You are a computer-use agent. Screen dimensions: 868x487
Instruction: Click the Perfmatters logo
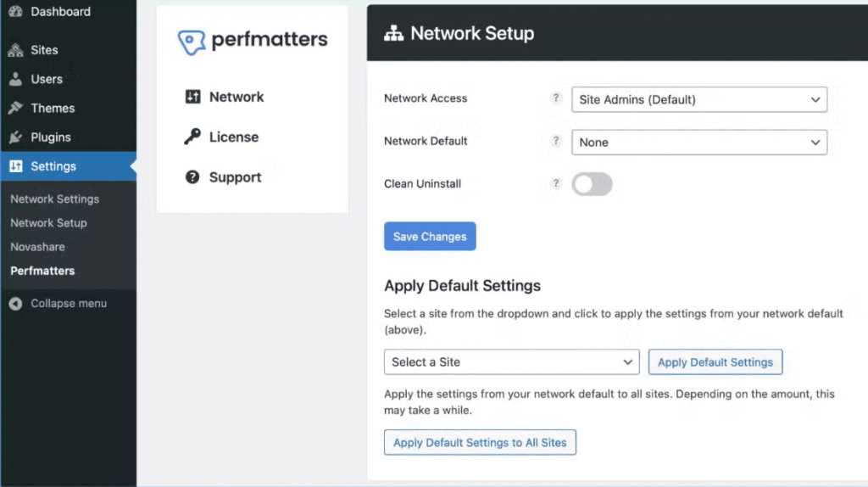[x=253, y=41]
